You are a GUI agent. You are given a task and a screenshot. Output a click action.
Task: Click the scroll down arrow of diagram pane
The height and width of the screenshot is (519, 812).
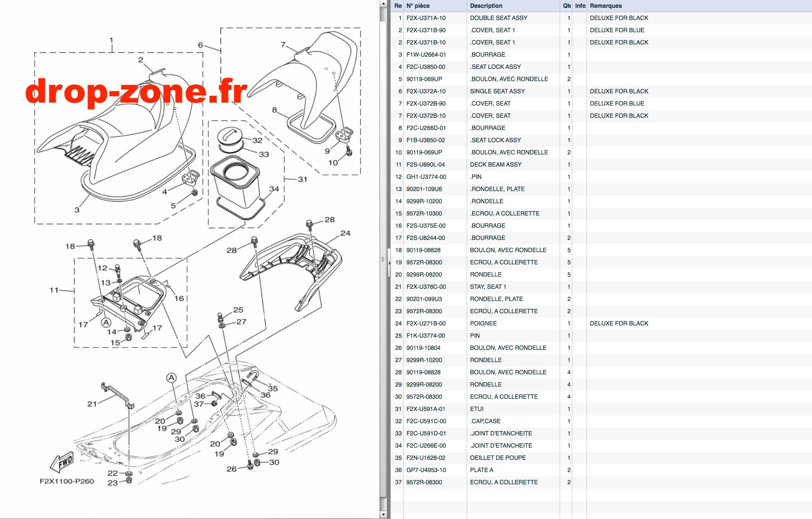coord(383,515)
